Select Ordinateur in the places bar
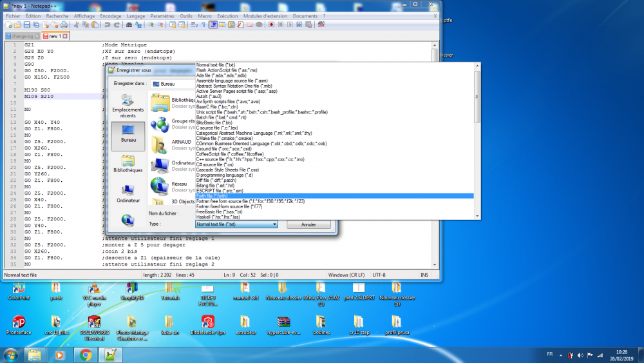644x363 pixels. (x=128, y=193)
